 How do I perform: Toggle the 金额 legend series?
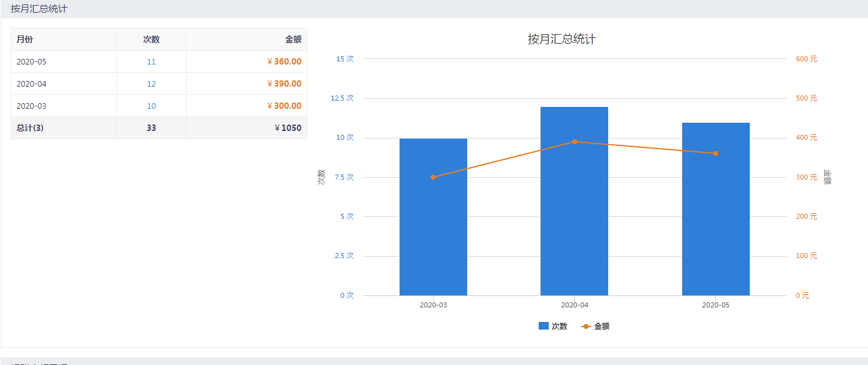tap(596, 326)
